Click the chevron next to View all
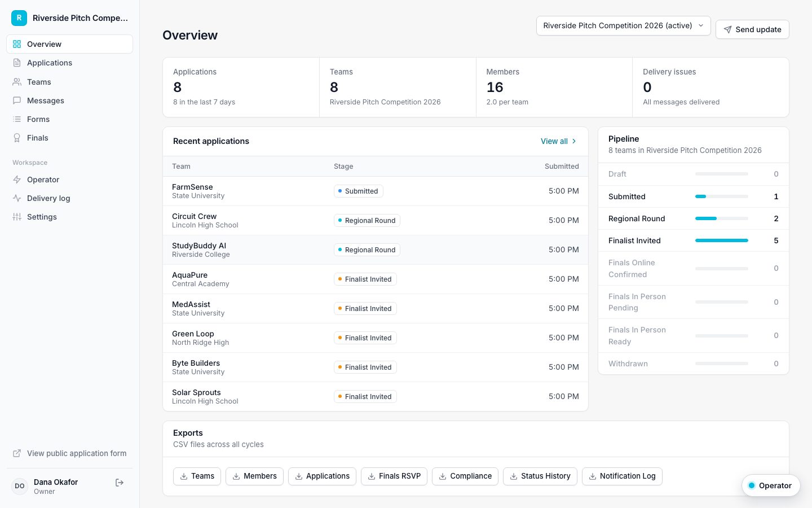Viewport: 812px width, 508px height. [574, 141]
